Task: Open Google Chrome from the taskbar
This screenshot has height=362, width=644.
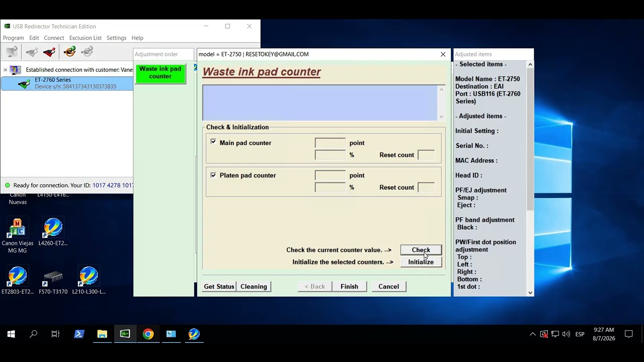Action: click(148, 334)
